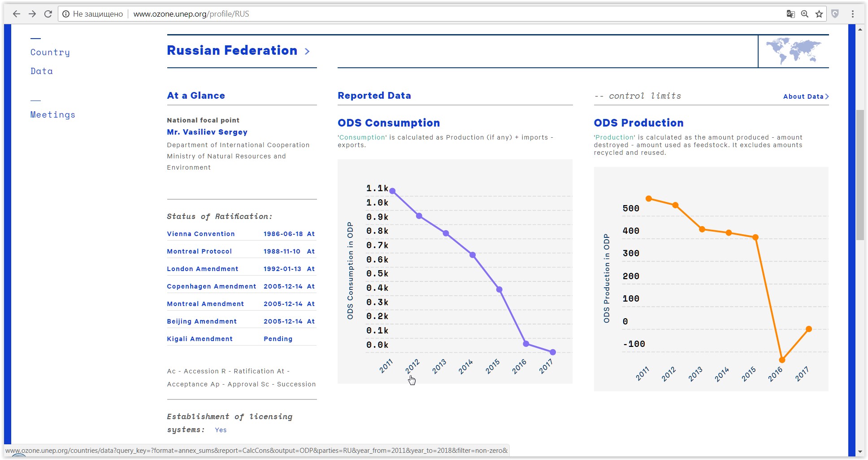868x460 pixels.
Task: Open the browser three-dot menu
Action: (853, 14)
